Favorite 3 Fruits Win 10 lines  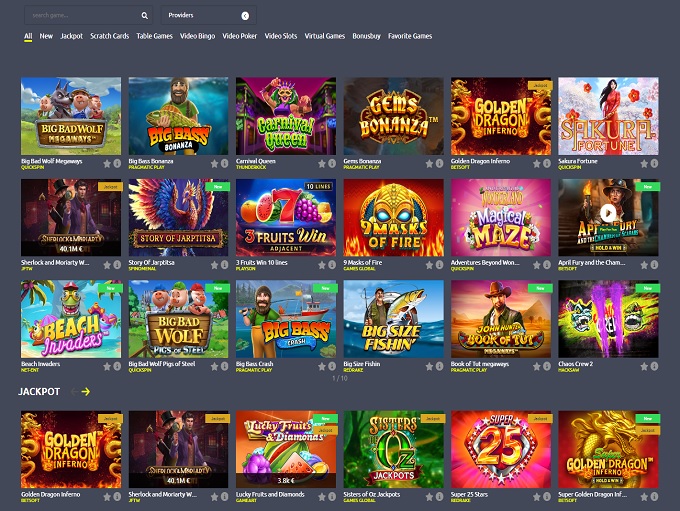tap(321, 264)
